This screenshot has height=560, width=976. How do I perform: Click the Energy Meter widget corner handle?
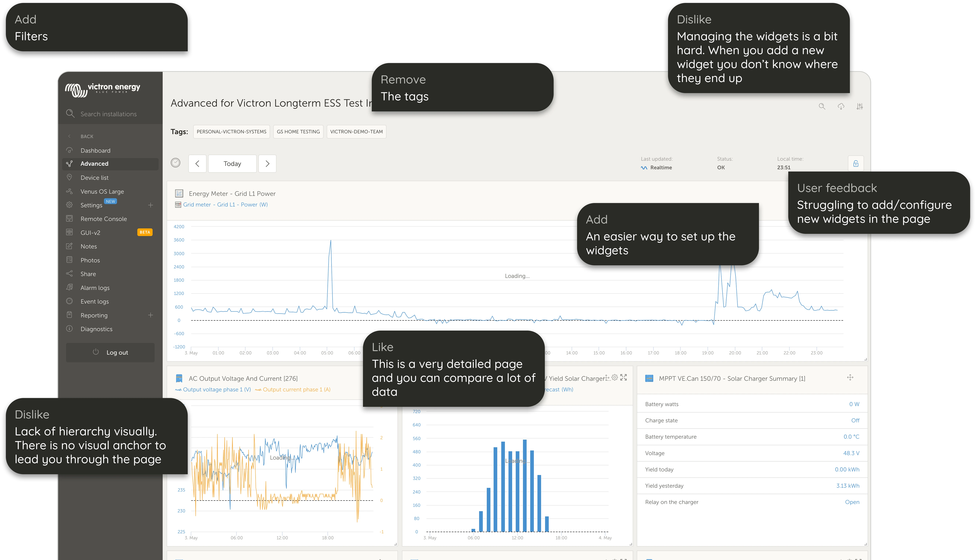865,359
